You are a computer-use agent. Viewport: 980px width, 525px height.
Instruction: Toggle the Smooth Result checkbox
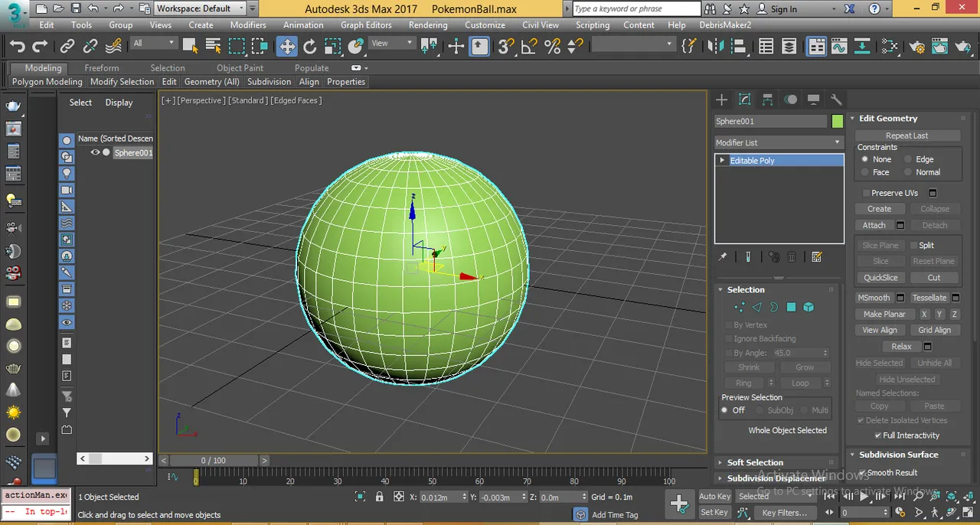(x=862, y=473)
